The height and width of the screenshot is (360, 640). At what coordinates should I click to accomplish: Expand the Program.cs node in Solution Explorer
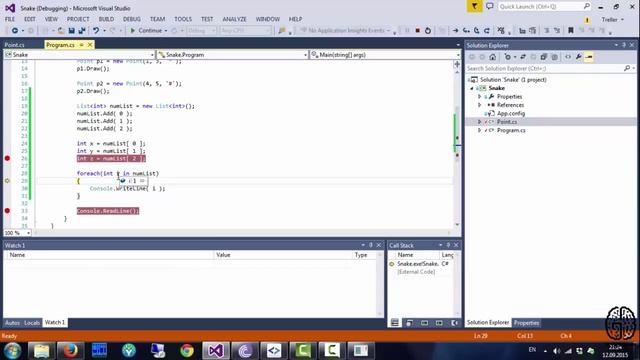click(480, 130)
